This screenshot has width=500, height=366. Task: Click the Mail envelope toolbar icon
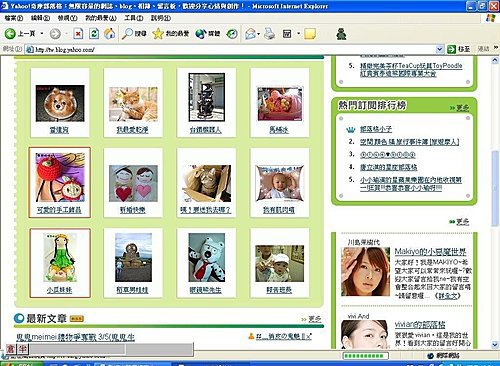click(x=250, y=34)
